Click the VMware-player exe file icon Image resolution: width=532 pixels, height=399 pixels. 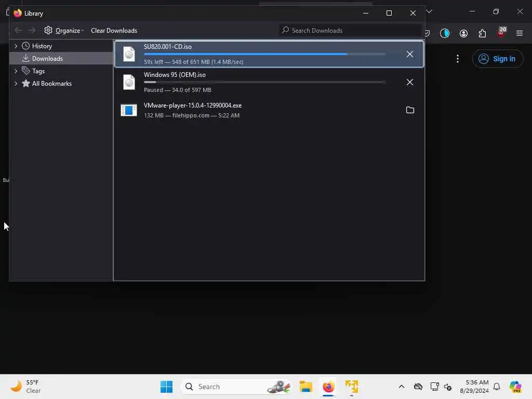pyautogui.click(x=129, y=110)
